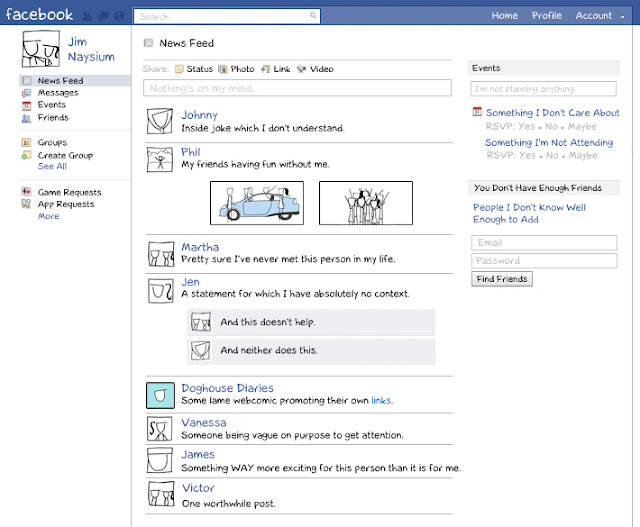Go to Home in top navigation
The image size is (640, 527).
[504, 16]
